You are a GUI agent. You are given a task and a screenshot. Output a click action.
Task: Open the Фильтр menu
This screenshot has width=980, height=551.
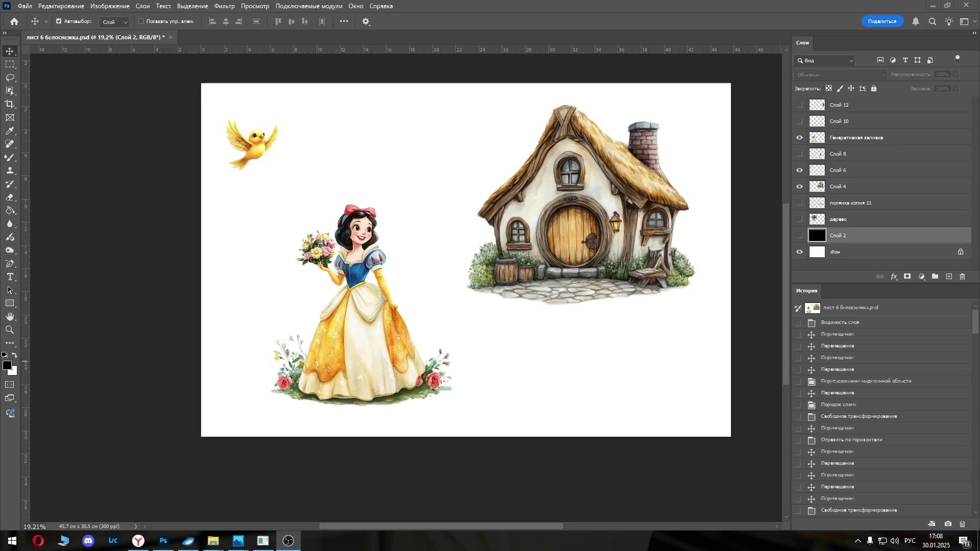pos(224,6)
